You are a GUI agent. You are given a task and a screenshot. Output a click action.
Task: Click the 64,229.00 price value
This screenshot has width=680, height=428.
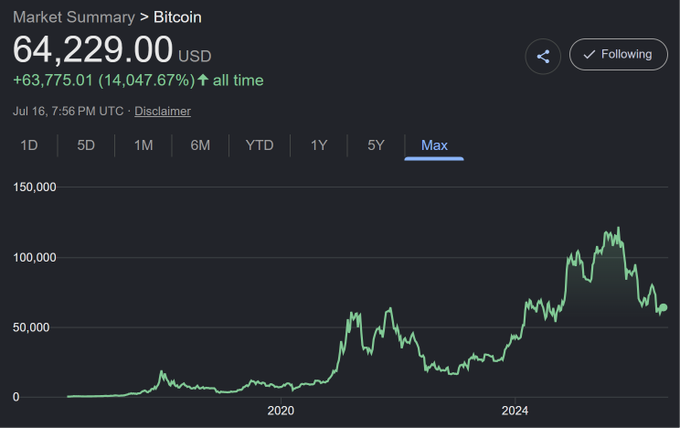(93, 49)
